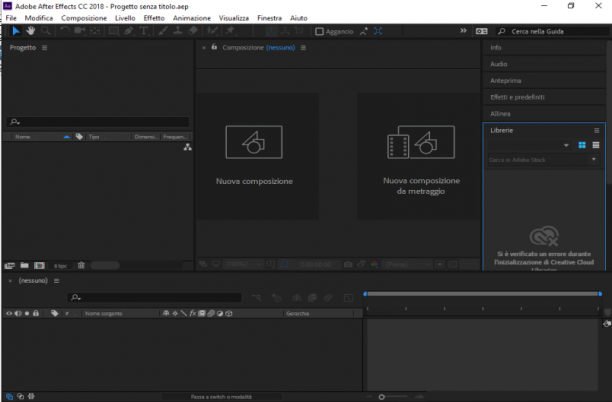
Task: Toggle In/Out/Duration pane at timeline bottom
Action: tap(31, 397)
